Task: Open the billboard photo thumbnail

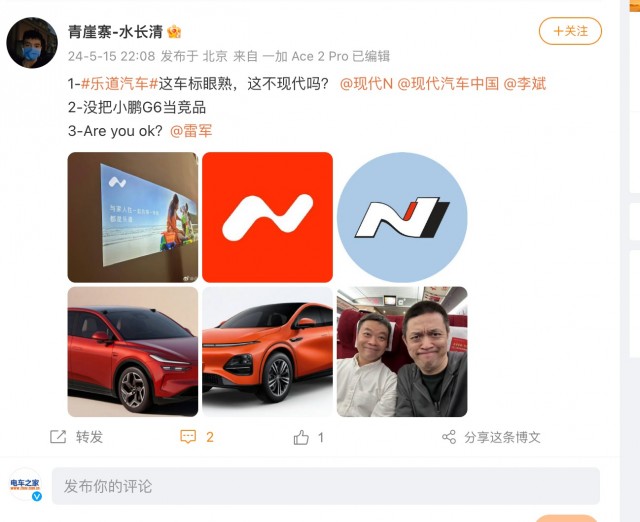Action: [133, 217]
